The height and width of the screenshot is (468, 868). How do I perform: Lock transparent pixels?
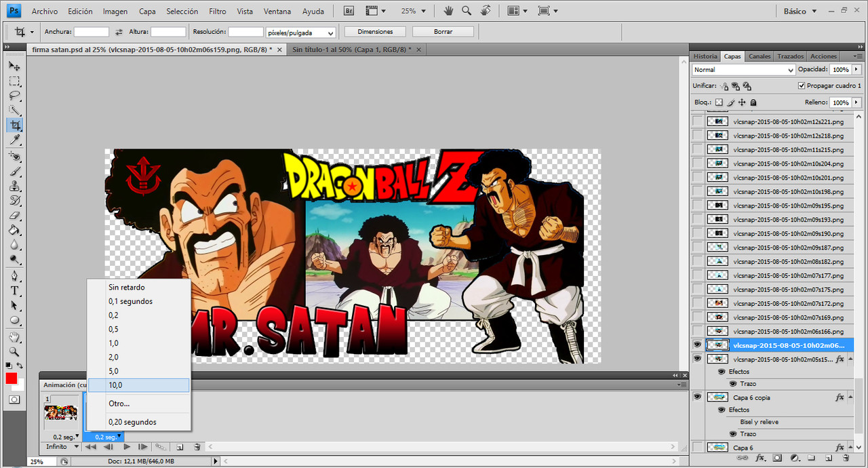pyautogui.click(x=719, y=102)
